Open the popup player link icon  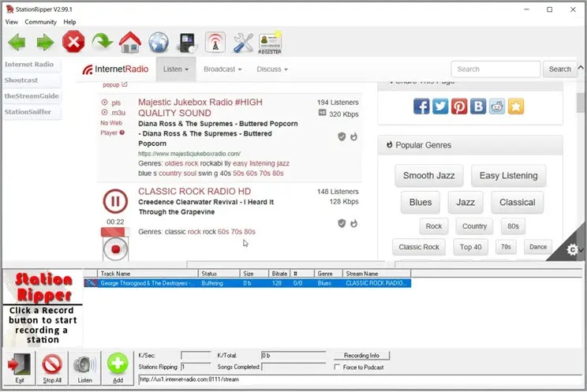pyautogui.click(x=125, y=84)
